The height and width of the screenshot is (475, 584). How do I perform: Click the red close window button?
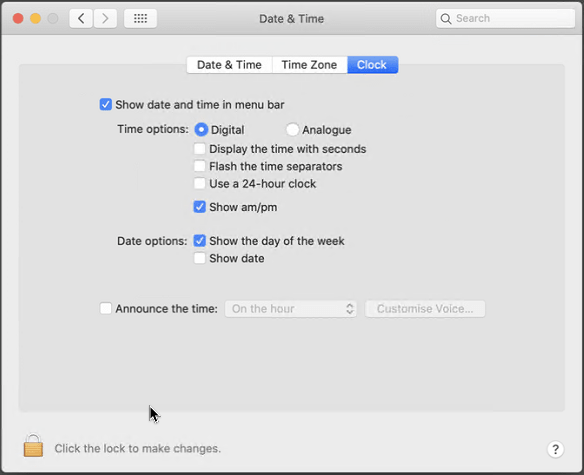pos(18,18)
